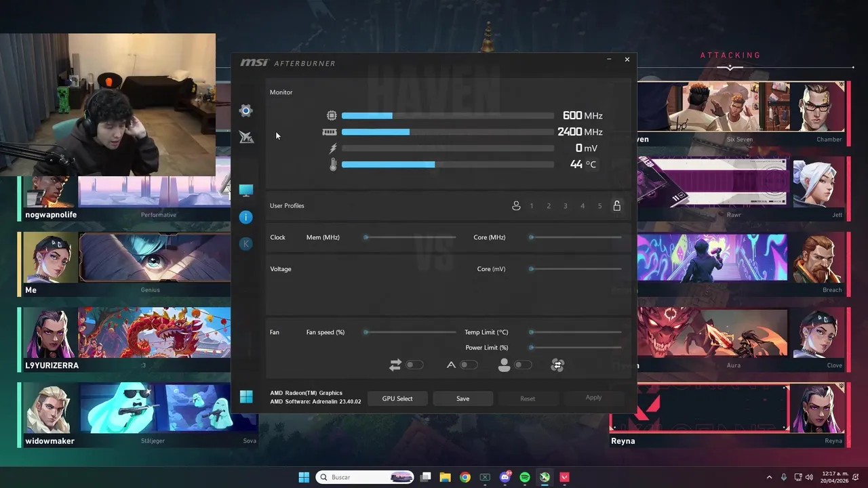Open Google Chrome from the taskbar

(x=465, y=477)
